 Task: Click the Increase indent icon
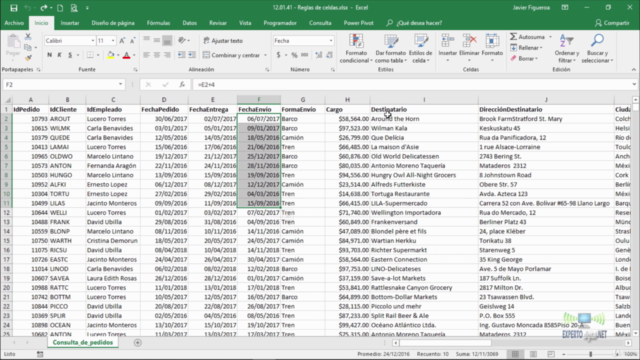point(191,55)
